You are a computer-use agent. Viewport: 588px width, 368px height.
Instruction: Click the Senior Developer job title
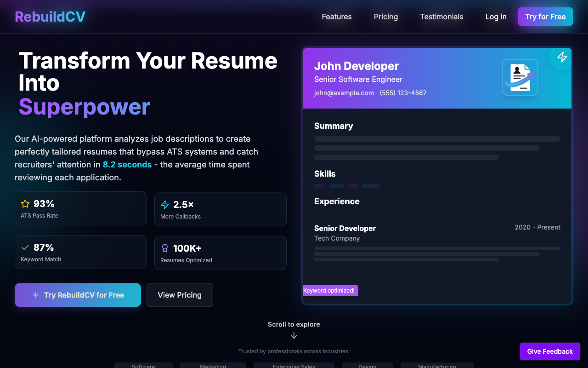(x=345, y=228)
